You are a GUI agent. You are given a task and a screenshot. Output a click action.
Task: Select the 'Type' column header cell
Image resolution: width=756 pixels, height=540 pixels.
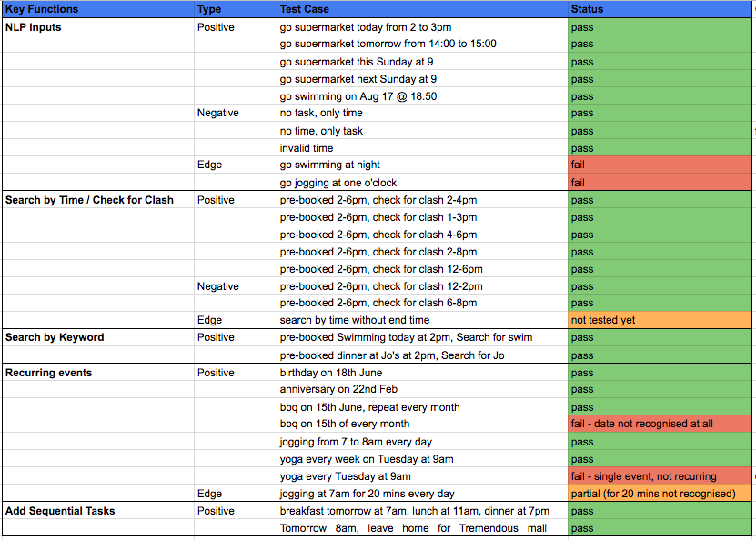coord(236,9)
